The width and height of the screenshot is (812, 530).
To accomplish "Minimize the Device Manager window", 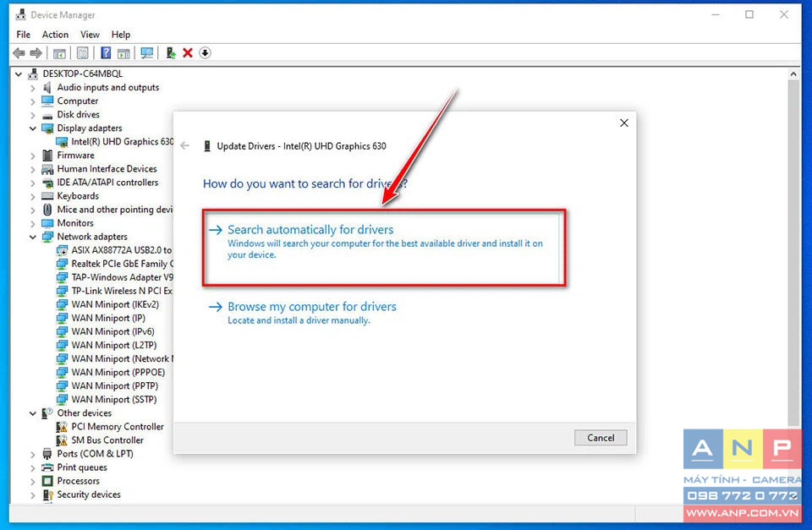I will coord(716,14).
